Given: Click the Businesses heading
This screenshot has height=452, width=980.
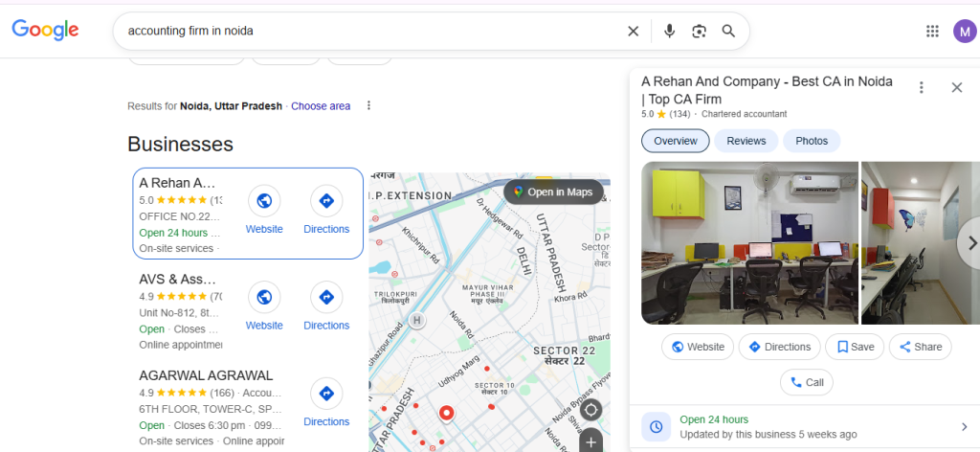Looking at the screenshot, I should click(x=180, y=145).
